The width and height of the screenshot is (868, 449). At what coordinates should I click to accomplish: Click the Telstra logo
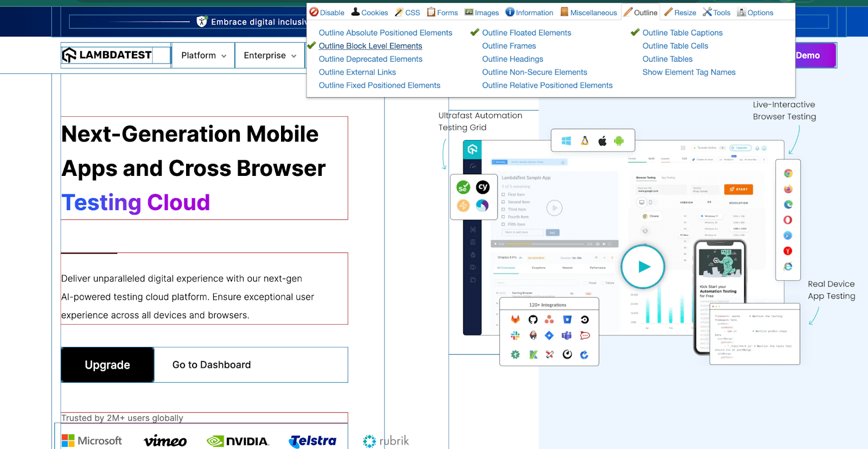[x=313, y=441]
